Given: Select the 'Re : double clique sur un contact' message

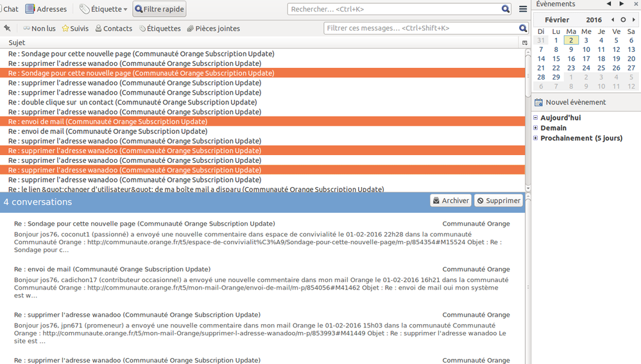Looking at the screenshot, I should click(262, 103).
